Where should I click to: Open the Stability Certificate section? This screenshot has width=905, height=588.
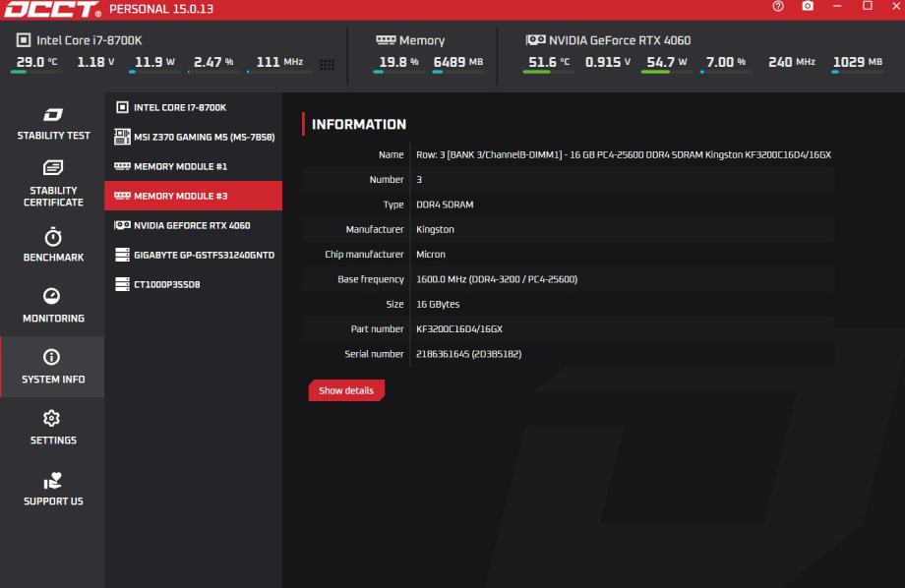tap(53, 184)
